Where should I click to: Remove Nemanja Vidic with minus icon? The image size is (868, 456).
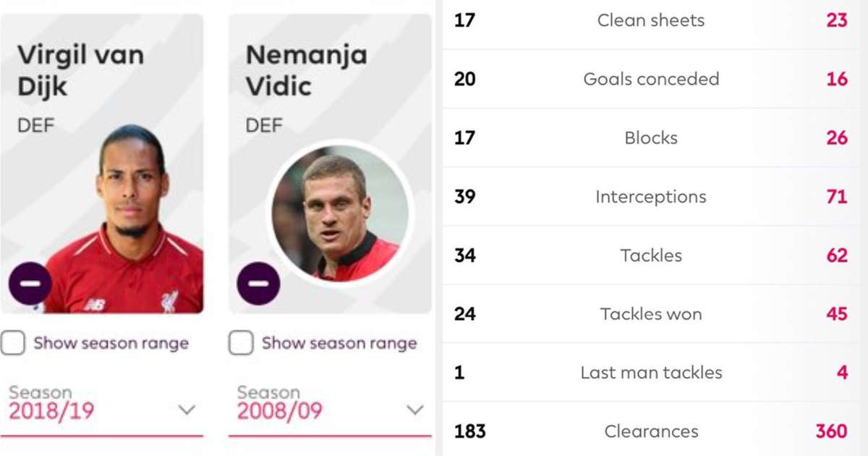[258, 283]
